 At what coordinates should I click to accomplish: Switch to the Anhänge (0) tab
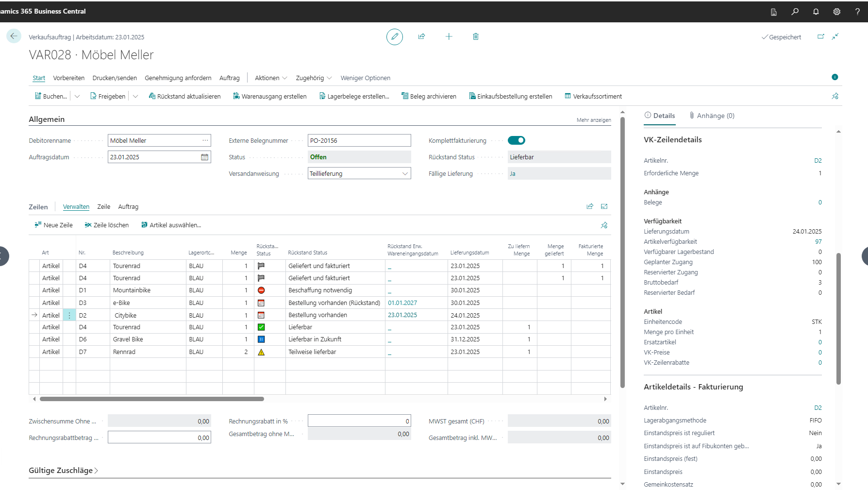(712, 116)
